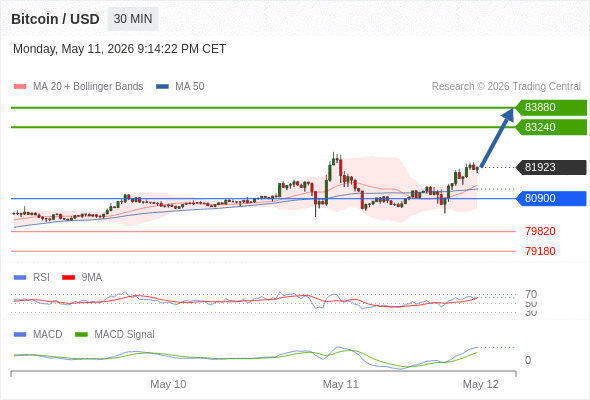Select the 83240 resistance price tag

point(551,127)
